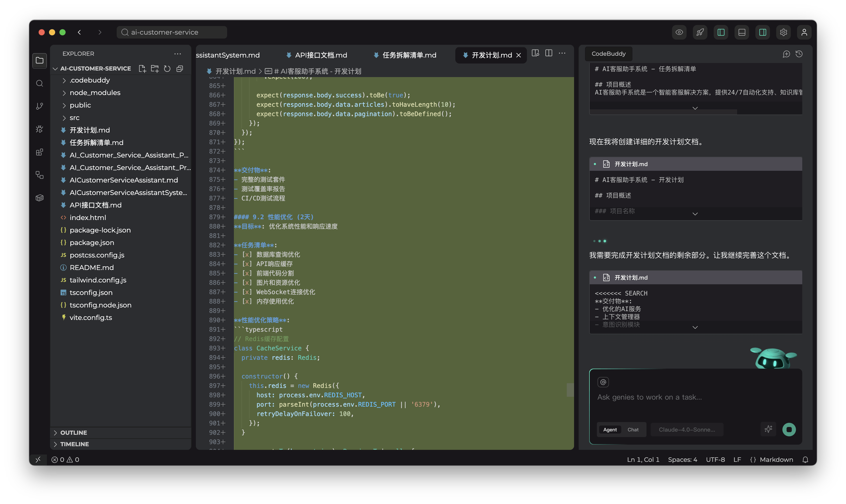Open the Search view in activity bar
This screenshot has height=504, width=846.
click(x=39, y=83)
